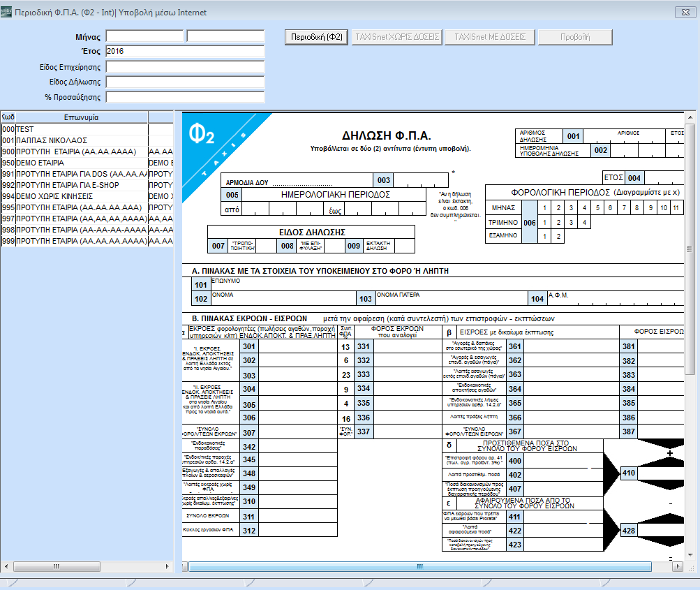The width and height of the screenshot is (700, 590).
Task: Click code 001 ΑΡΙΘΜΟΣ ΔΗΛΩΣΗΣ box
Action: coord(574,136)
